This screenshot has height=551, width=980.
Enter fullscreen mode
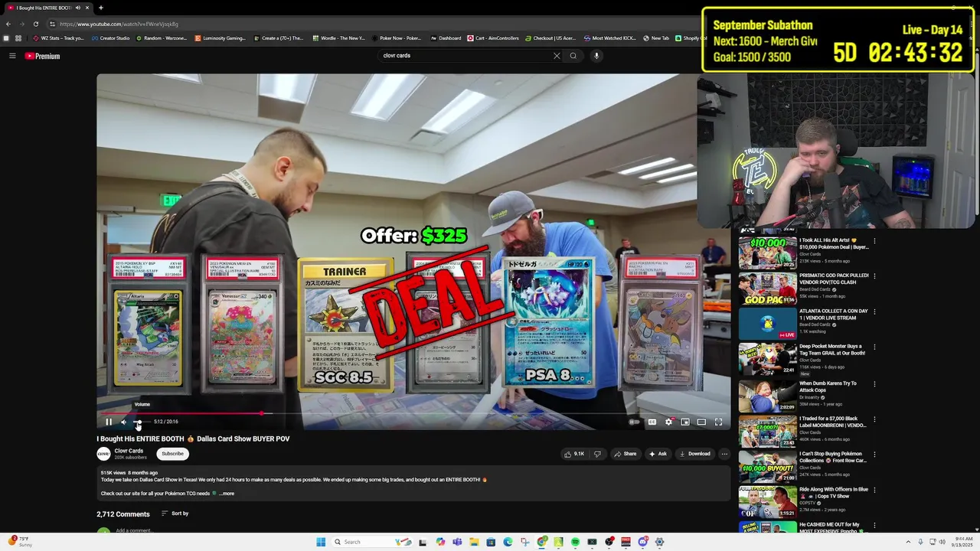pyautogui.click(x=718, y=422)
